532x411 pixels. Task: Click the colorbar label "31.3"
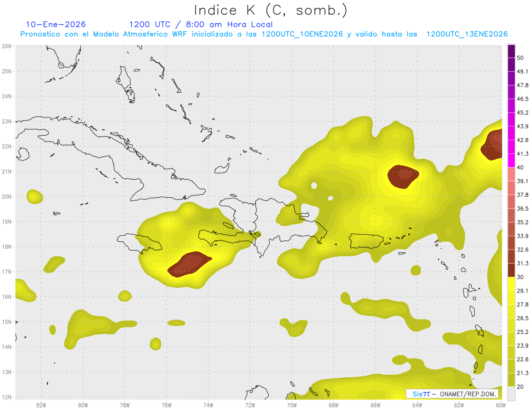coord(522,263)
